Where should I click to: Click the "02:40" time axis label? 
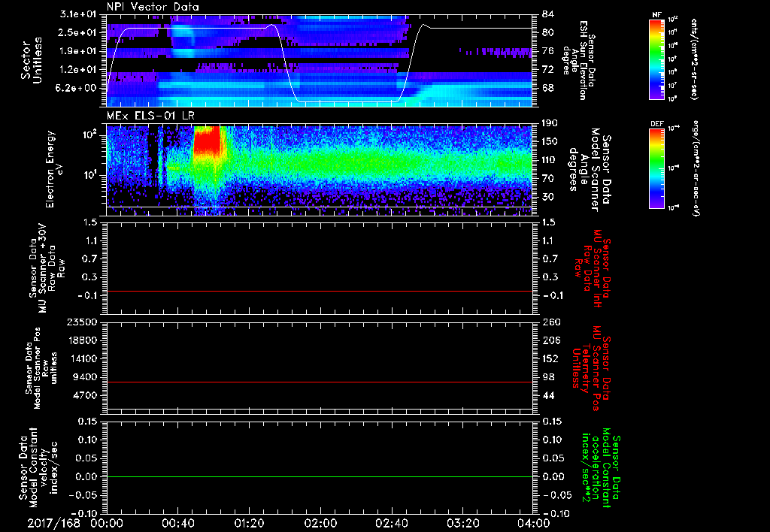point(391,523)
